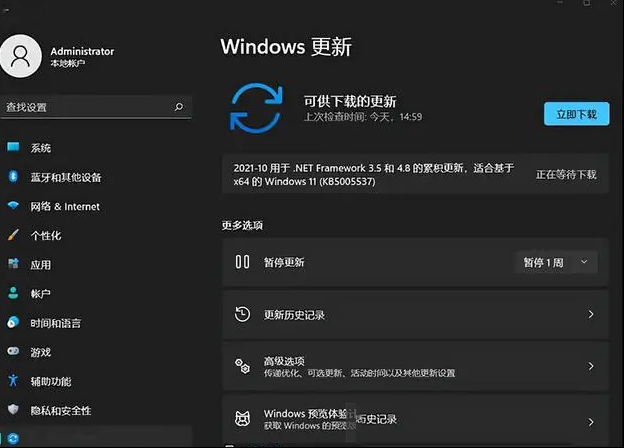Click the 本地帐户 label under Administrator
The width and height of the screenshot is (624, 448).
(x=68, y=63)
